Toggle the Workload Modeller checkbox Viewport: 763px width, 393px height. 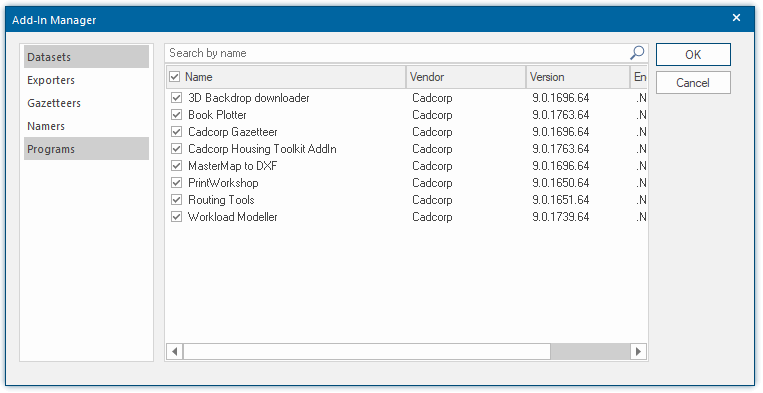coord(176,217)
